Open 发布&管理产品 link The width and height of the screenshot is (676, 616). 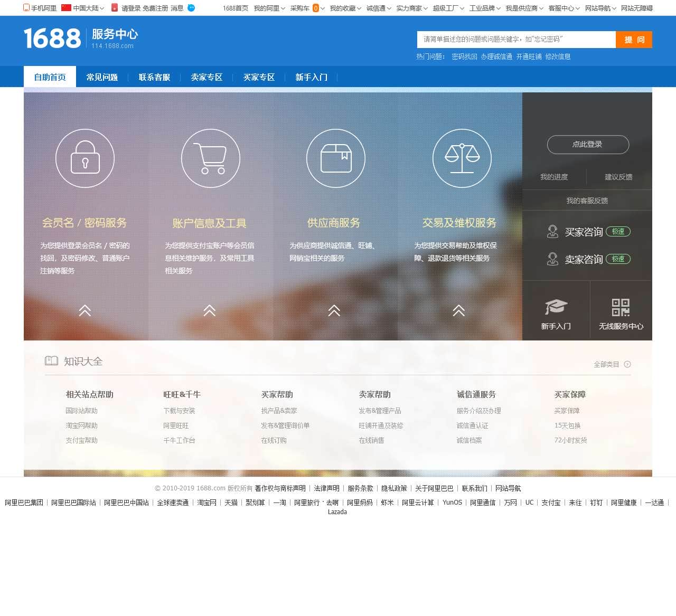[x=380, y=411]
